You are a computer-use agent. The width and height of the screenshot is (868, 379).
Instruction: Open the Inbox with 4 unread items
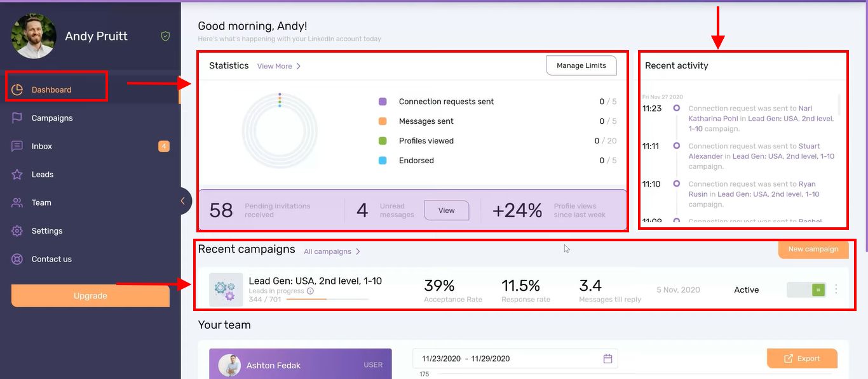[x=41, y=146]
